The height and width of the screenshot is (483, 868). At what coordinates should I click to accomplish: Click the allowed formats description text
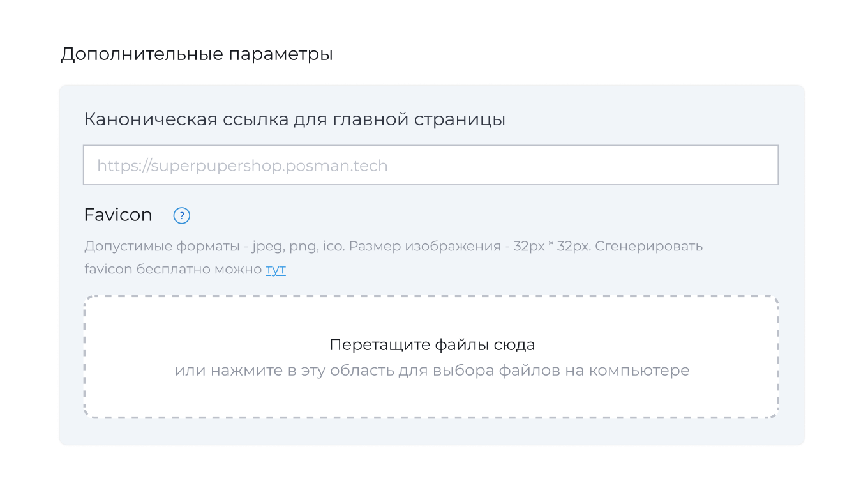click(393, 246)
